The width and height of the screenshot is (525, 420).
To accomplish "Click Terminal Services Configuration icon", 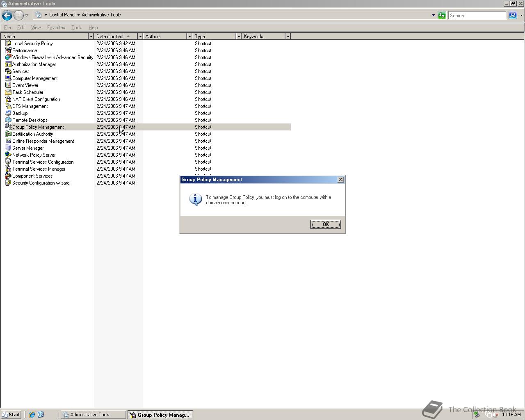I will click(8, 162).
